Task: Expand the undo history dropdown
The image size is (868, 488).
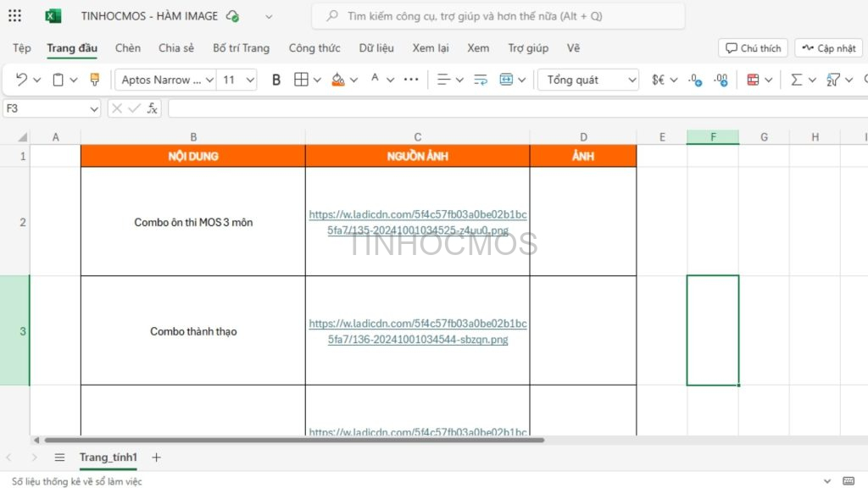Action: (37, 80)
